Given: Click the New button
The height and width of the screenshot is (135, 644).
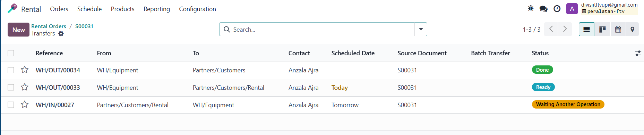Looking at the screenshot, I should point(18,30).
